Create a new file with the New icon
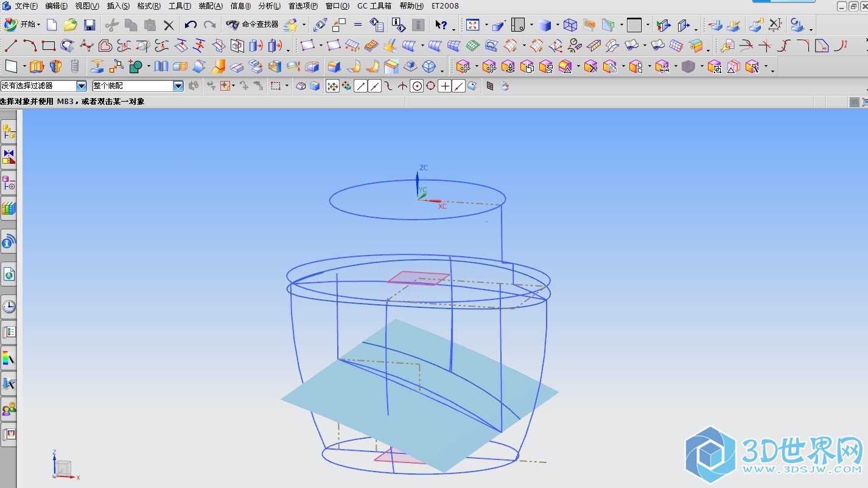This screenshot has height=488, width=868. pos(52,25)
